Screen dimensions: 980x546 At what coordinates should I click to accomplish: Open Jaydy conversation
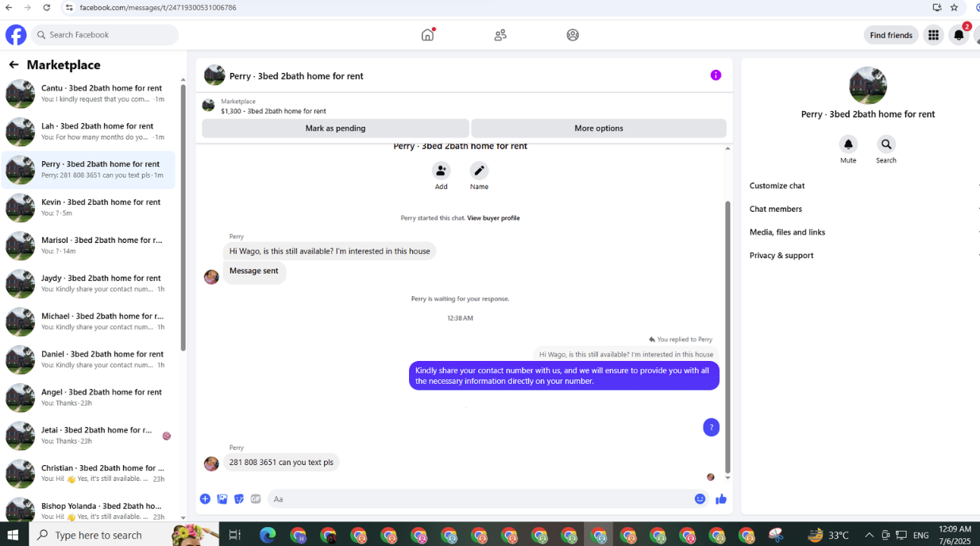pyautogui.click(x=89, y=284)
